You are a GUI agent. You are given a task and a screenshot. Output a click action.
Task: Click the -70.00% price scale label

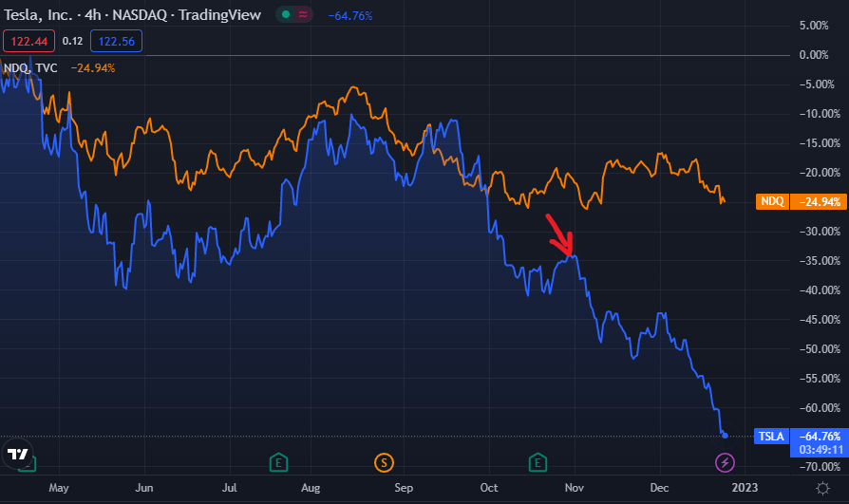click(x=820, y=467)
